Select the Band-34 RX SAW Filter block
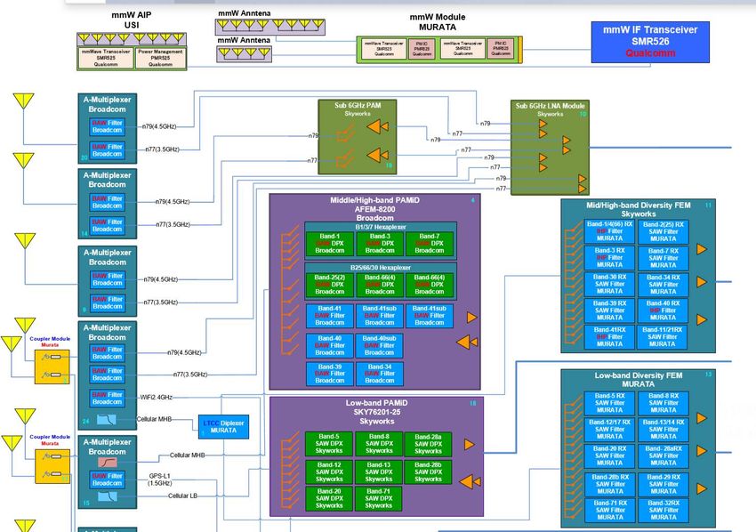This screenshot has height=532, width=756. 663,285
